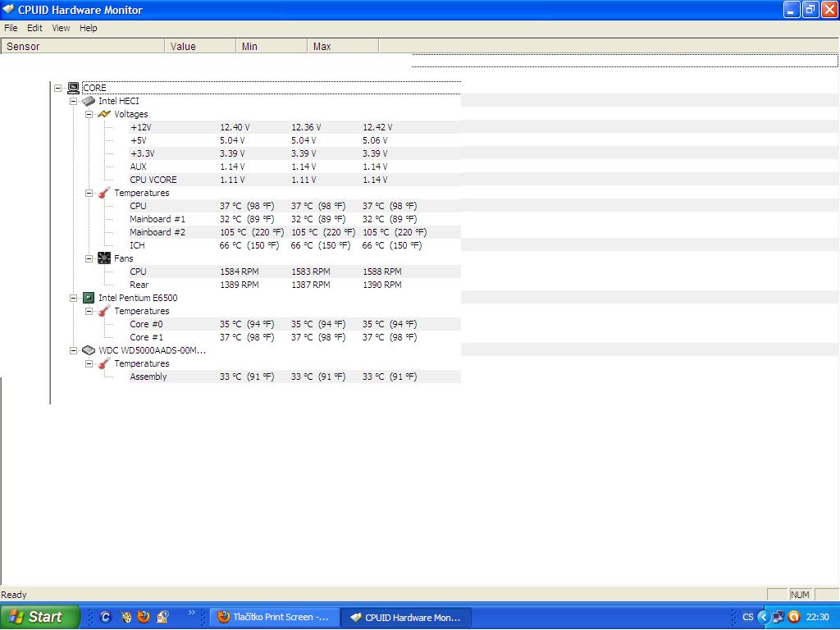Screen dimensions: 840x630
Task: Select the Mainboard #2 temperature row
Action: click(294, 232)
